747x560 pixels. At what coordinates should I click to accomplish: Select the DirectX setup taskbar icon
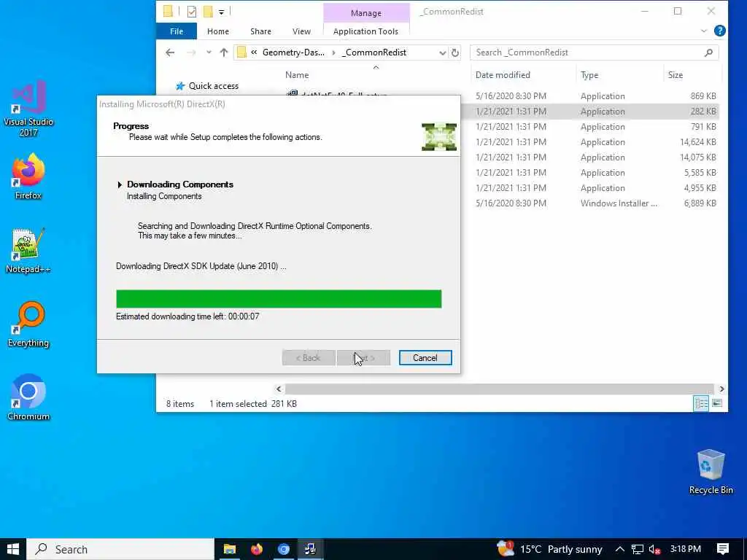point(311,549)
